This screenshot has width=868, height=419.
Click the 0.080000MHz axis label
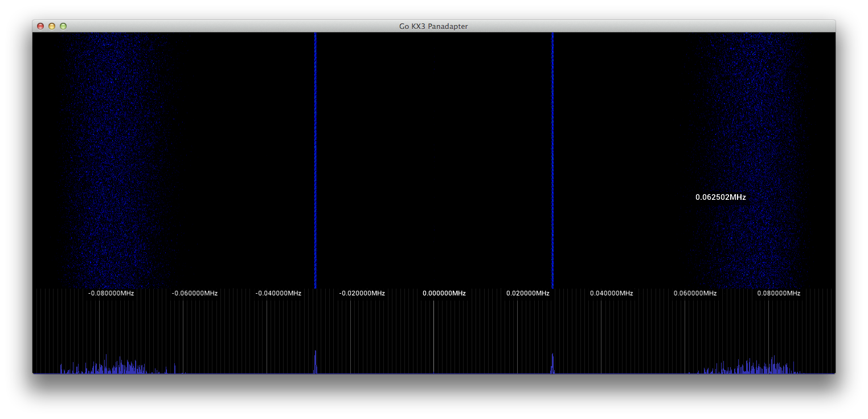click(x=779, y=293)
